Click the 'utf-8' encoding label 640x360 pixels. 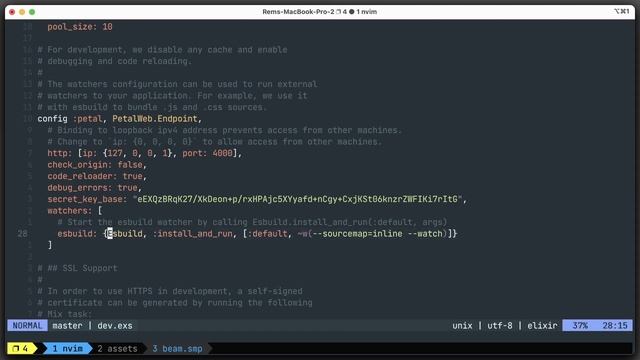pyautogui.click(x=500, y=326)
